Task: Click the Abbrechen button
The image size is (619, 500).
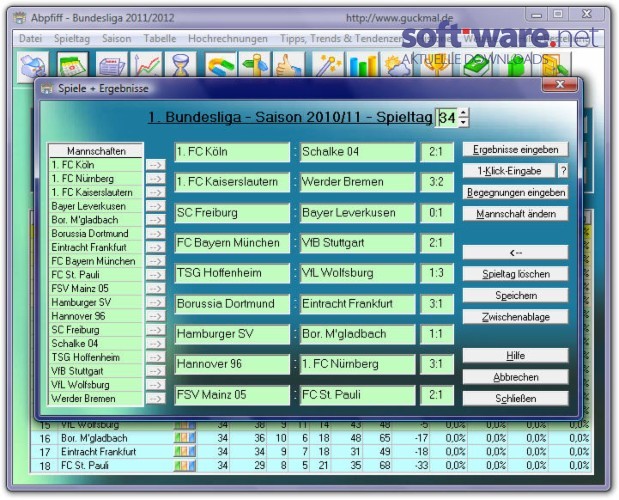Action: [x=516, y=377]
